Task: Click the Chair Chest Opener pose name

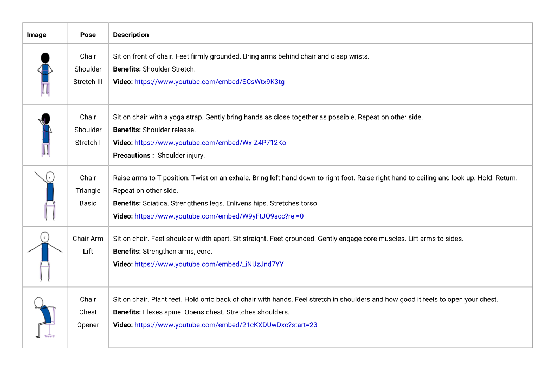Action: point(88,312)
